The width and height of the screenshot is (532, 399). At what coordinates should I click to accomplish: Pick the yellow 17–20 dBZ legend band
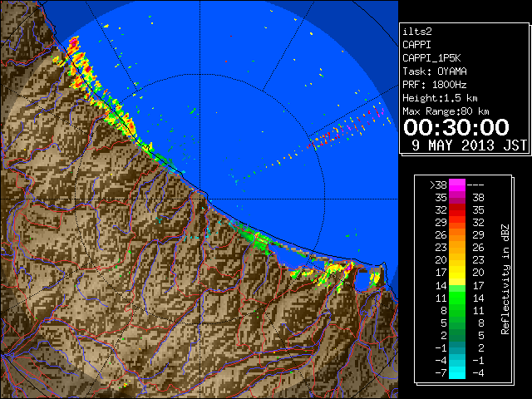[x=457, y=273]
